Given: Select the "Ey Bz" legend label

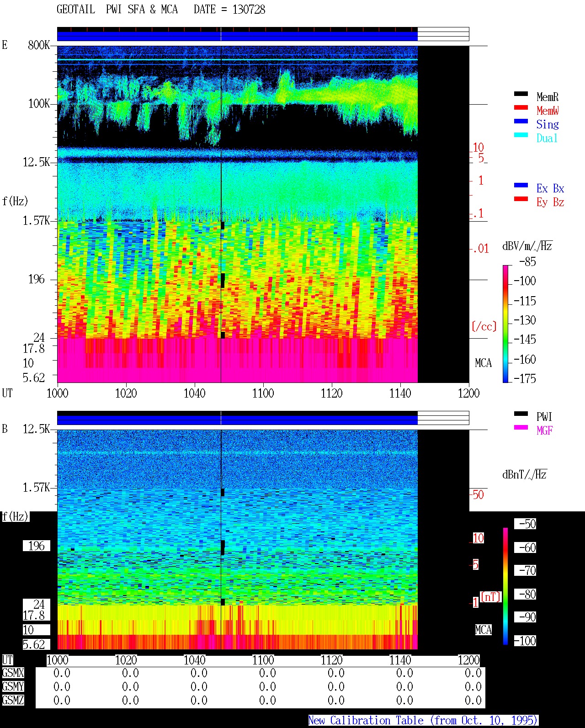Looking at the screenshot, I should (550, 202).
